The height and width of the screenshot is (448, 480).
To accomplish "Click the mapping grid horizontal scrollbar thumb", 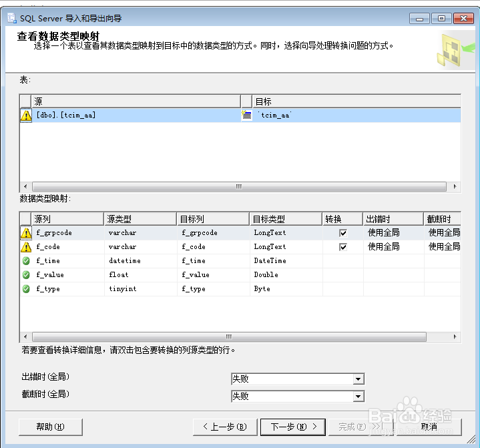I will pyautogui.click(x=229, y=337).
